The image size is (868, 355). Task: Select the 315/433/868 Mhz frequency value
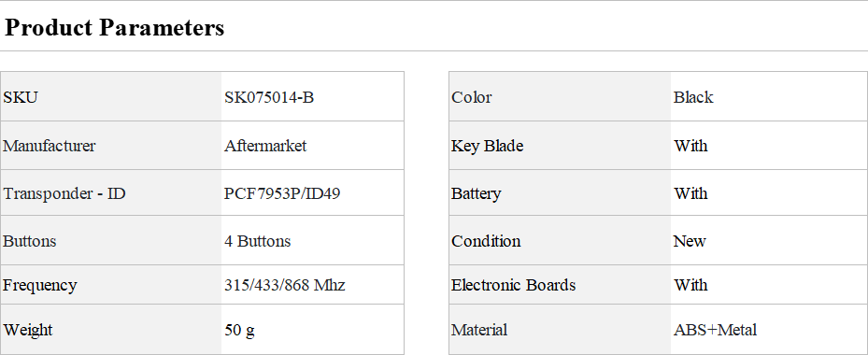285,285
